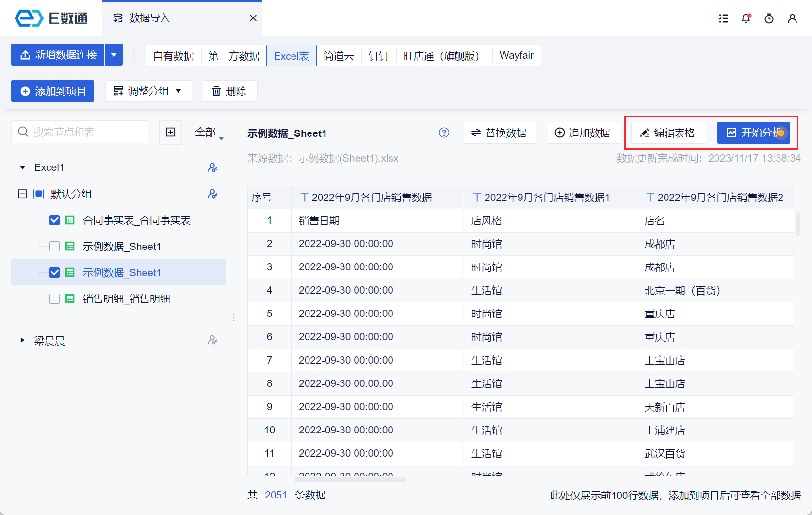Toggle the 默认分组 group checkbox
The width and height of the screenshot is (812, 515).
tap(39, 194)
